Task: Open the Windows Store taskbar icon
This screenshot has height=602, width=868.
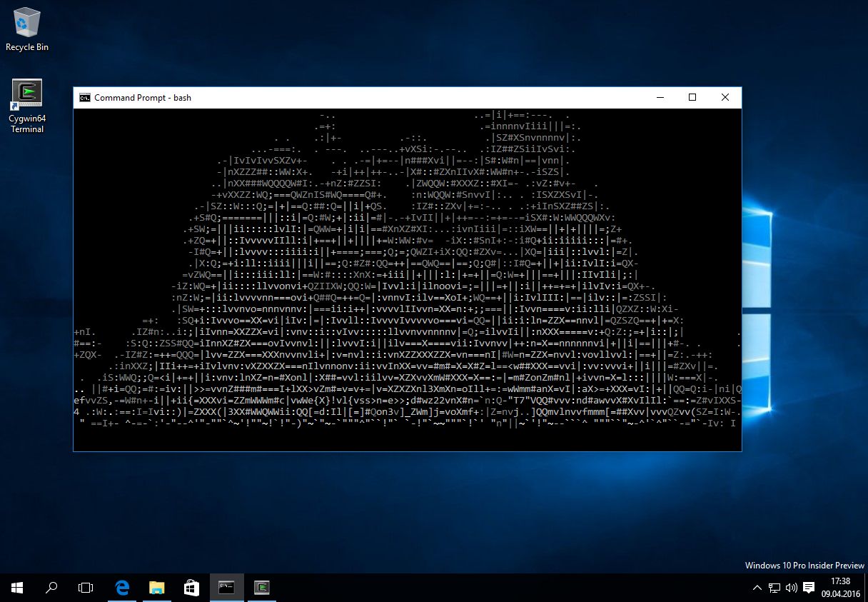Action: point(191,588)
